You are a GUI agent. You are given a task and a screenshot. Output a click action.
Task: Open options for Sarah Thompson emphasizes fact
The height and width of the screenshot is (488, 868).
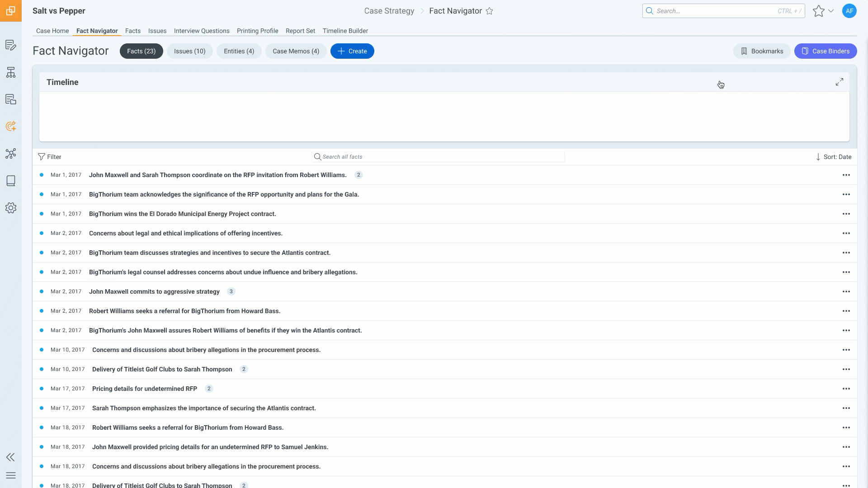(x=846, y=408)
